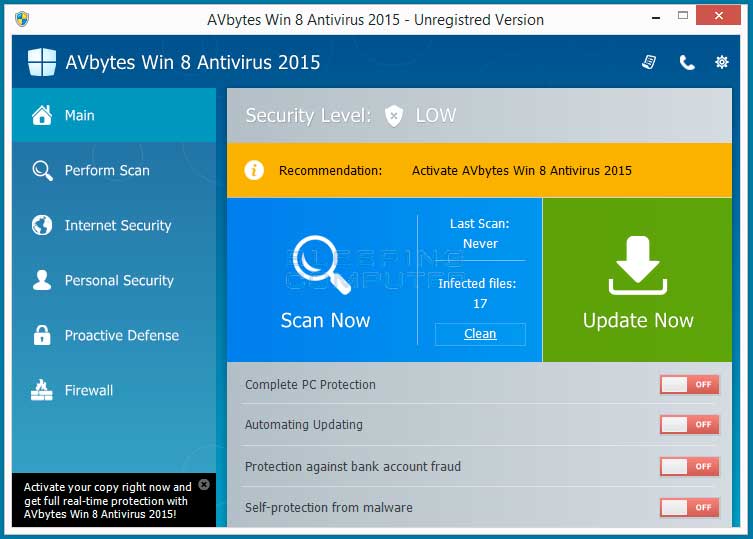Image resolution: width=753 pixels, height=539 pixels.
Task: Toggle Complete PC Protection switch
Action: (690, 384)
